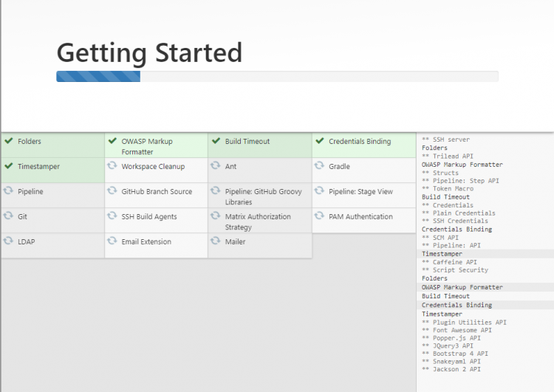This screenshot has width=554, height=392.
Task: Click '** Credentials' log entry
Action: (448, 205)
